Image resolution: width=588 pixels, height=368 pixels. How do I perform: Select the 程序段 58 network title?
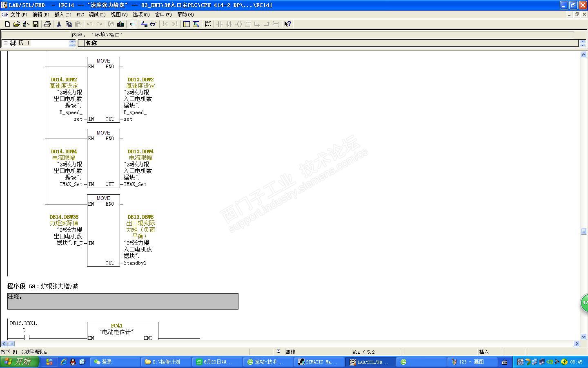point(22,286)
